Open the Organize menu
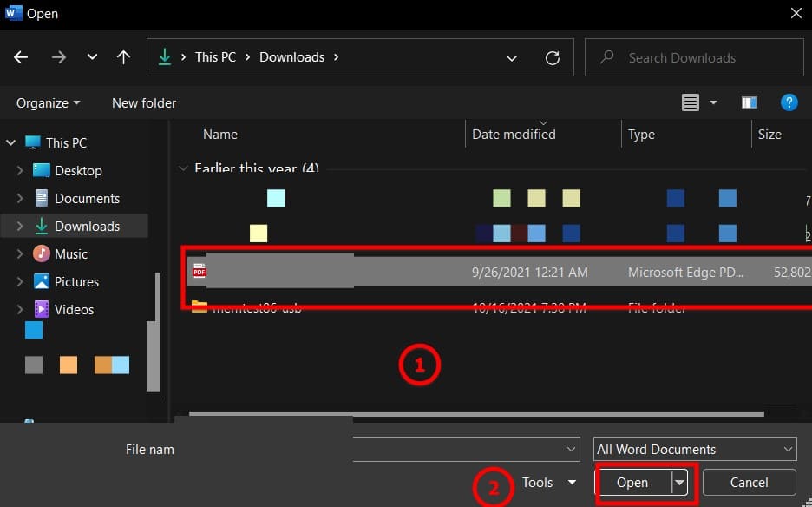The image size is (812, 507). click(x=48, y=102)
